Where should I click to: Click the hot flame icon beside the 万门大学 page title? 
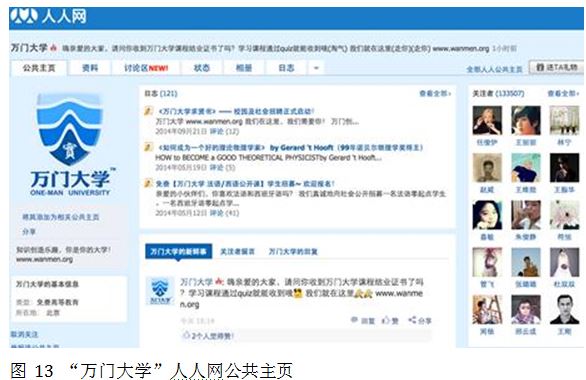[53, 48]
